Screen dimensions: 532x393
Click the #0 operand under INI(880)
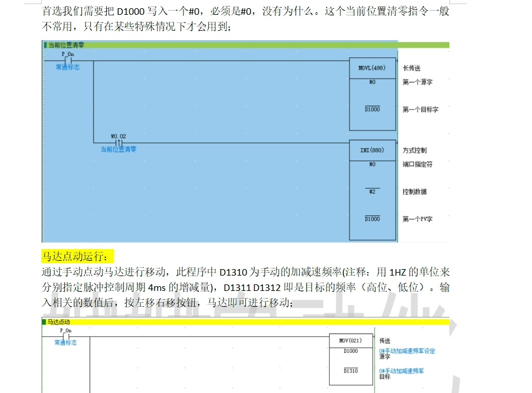click(372, 164)
